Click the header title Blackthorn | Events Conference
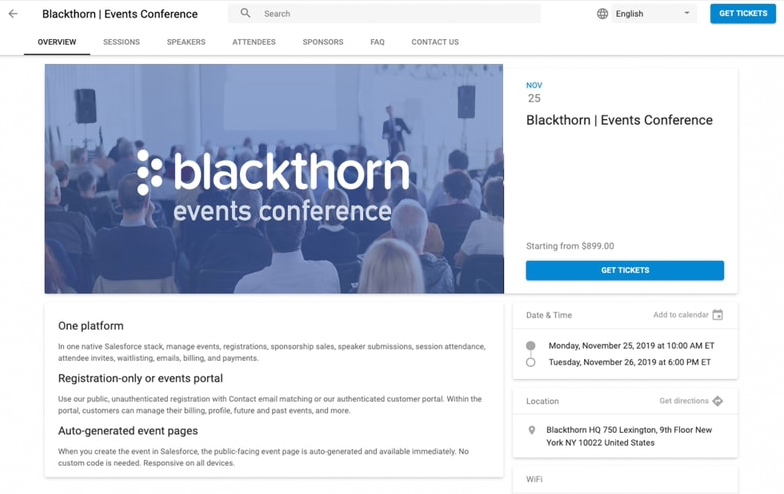This screenshot has height=494, width=784. point(120,14)
